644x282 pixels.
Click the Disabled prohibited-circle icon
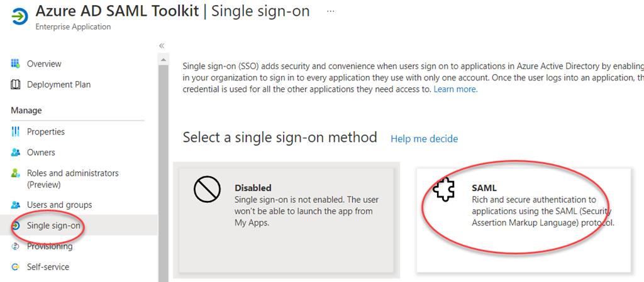(206, 191)
